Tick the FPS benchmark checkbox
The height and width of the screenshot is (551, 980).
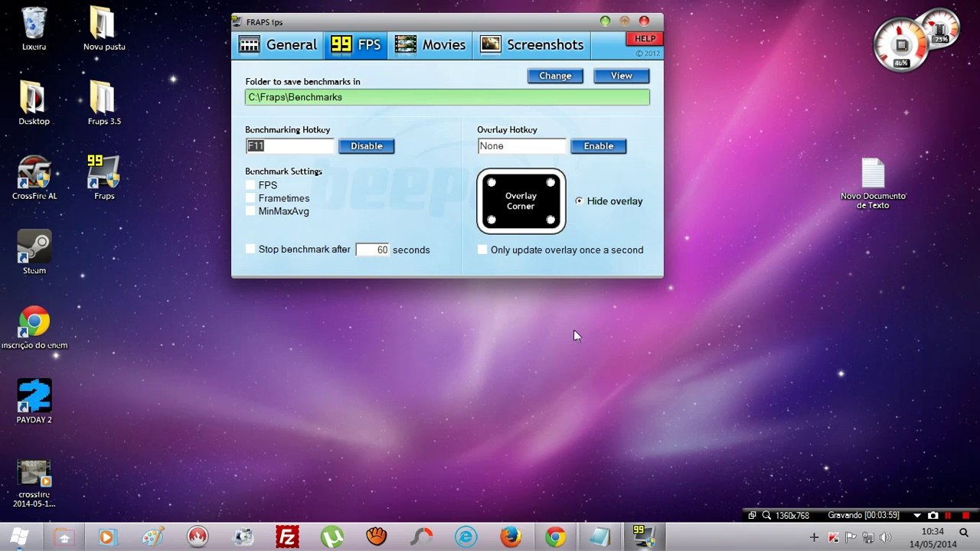coord(250,185)
